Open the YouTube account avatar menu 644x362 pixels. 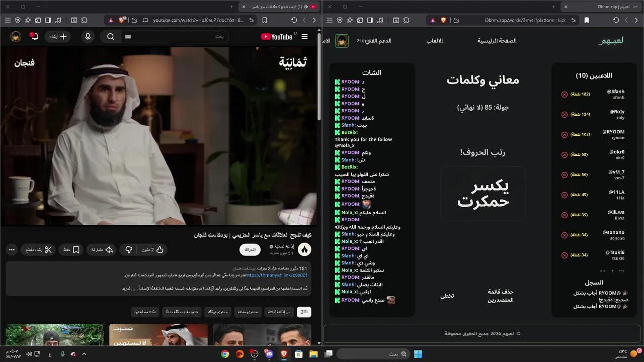coord(16,37)
